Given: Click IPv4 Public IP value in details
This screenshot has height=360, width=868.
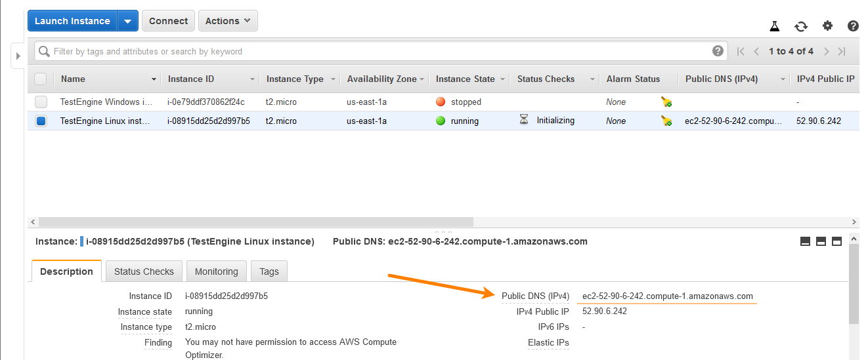Looking at the screenshot, I should tap(605, 311).
